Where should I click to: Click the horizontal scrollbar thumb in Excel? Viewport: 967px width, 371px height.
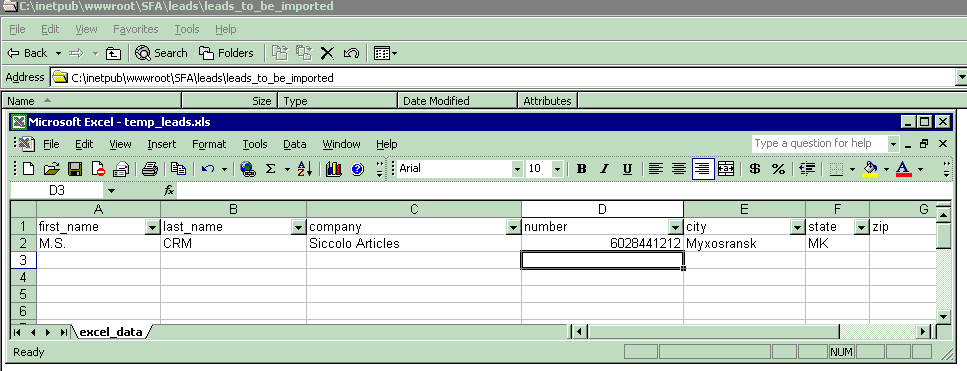point(713,332)
